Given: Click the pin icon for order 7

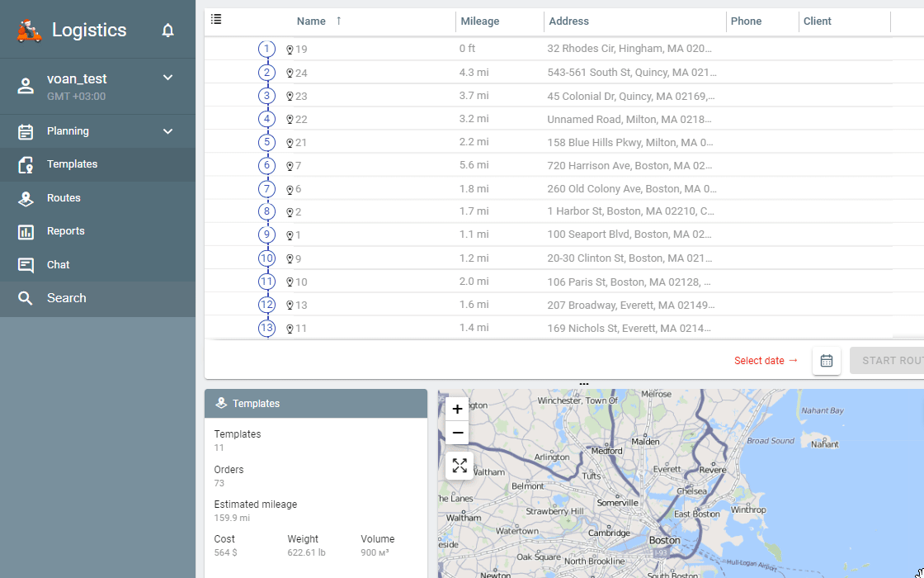Looking at the screenshot, I should (x=290, y=166).
